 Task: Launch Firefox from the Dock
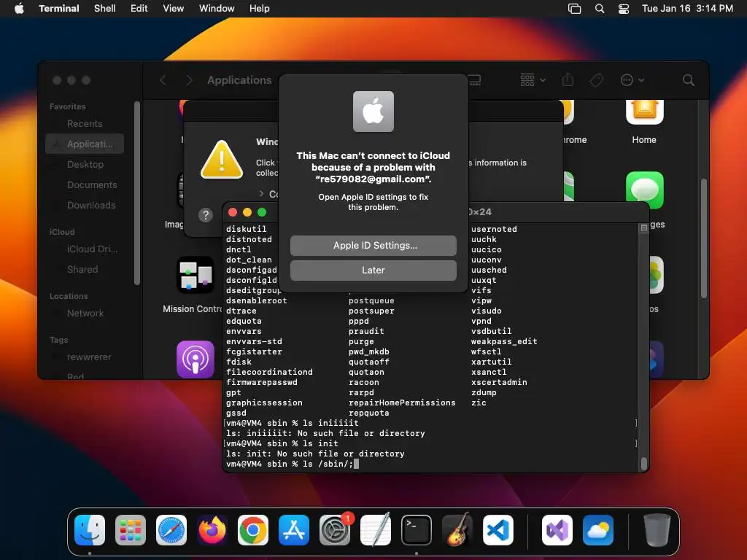tap(212, 529)
